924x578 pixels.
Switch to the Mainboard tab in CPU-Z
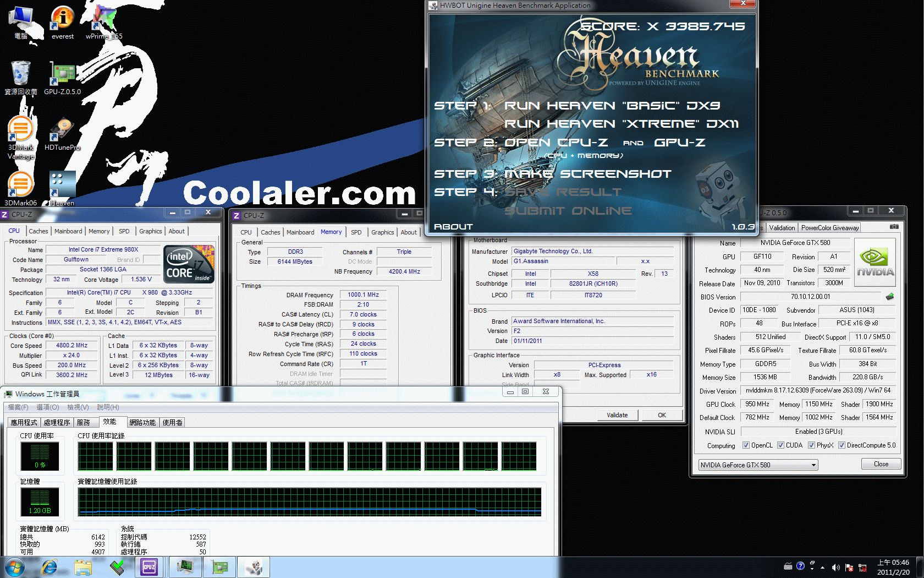pyautogui.click(x=68, y=231)
